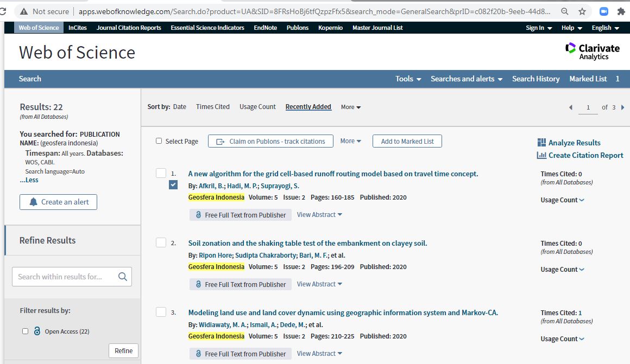Open the Zoom extension icon
Viewport: 630px width, 364px height.
pos(603,11)
